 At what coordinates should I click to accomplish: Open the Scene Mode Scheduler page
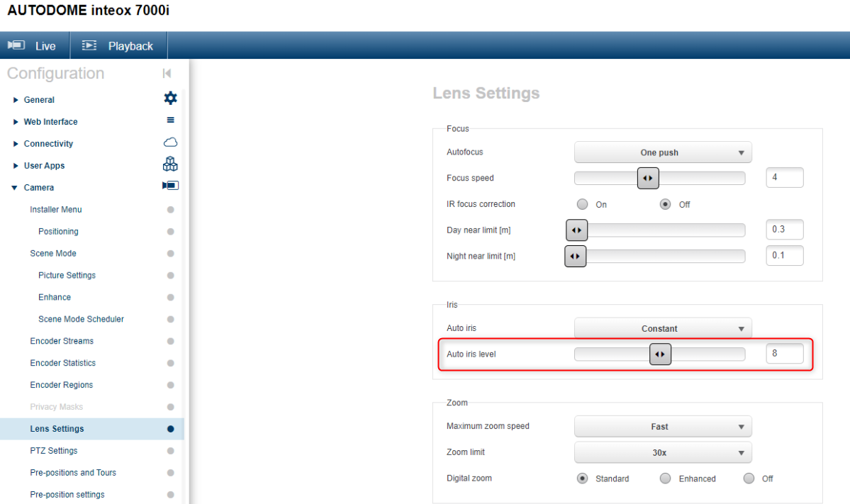pyautogui.click(x=82, y=319)
